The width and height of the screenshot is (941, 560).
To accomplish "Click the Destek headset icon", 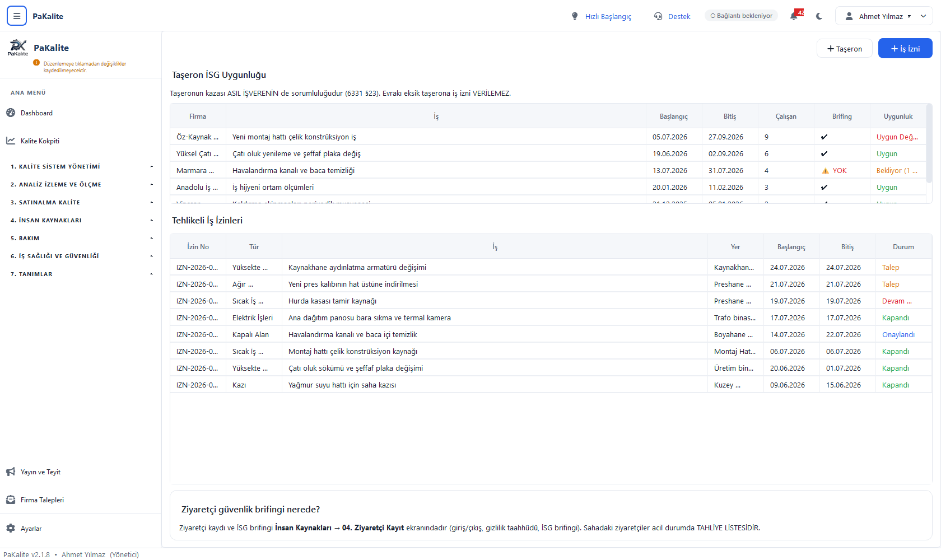I will pos(658,16).
